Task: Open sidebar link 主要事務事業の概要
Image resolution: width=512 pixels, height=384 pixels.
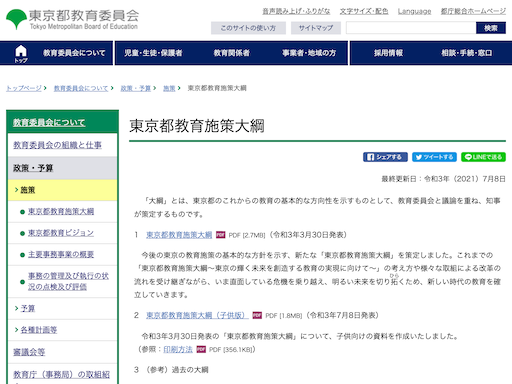Action: [x=61, y=254]
